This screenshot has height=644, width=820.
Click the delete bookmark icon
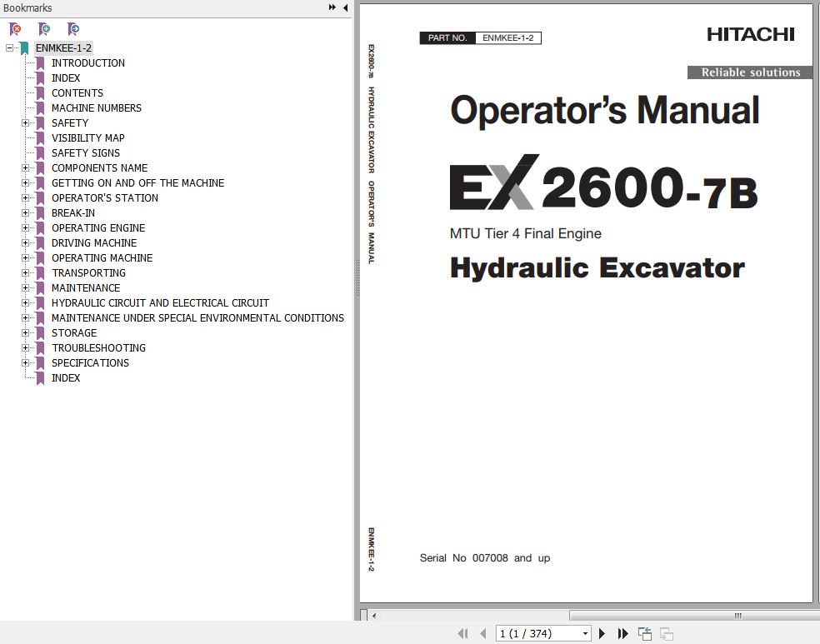pyautogui.click(x=15, y=29)
